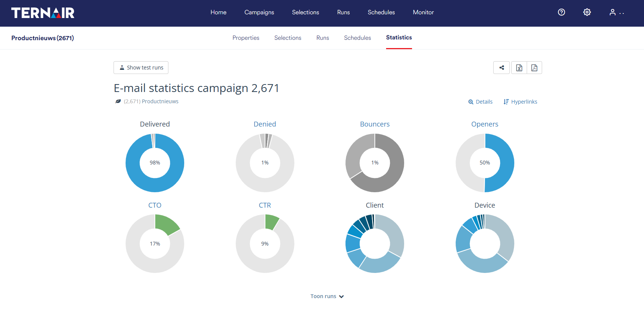
Task: Open the Openers statistics heading link
Action: pos(485,124)
